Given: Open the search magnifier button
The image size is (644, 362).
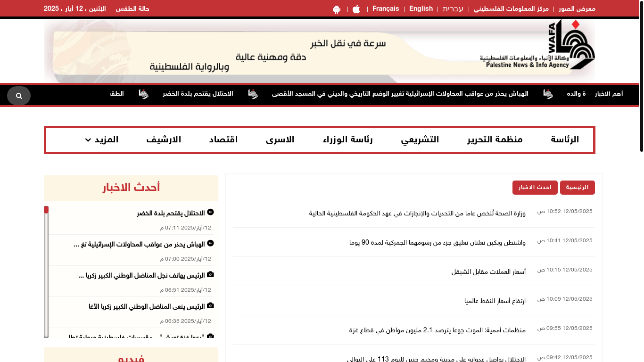Looking at the screenshot, I should point(19,96).
